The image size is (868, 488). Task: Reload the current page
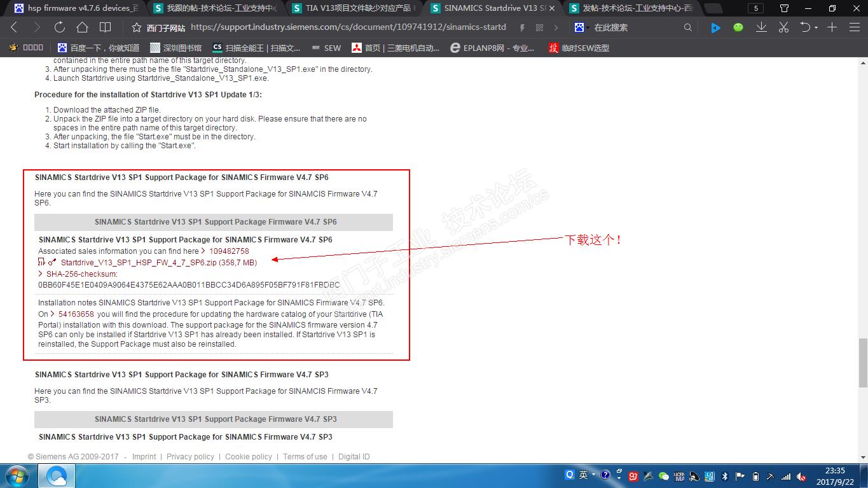60,27
